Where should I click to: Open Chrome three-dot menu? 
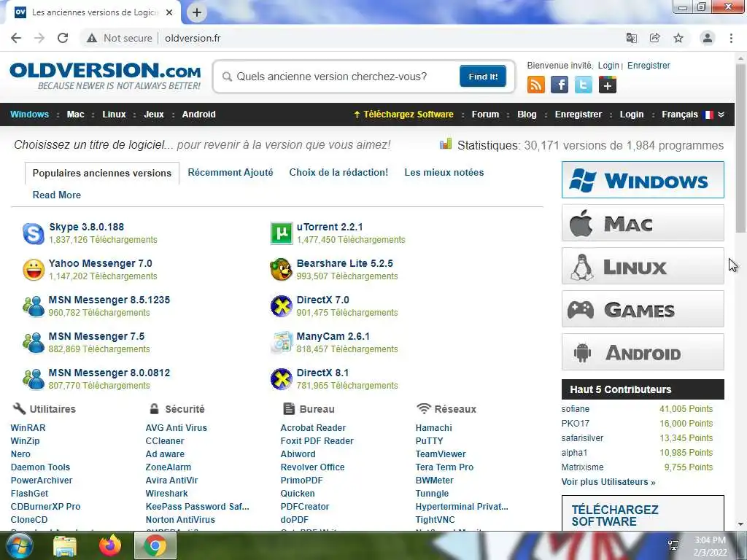[x=731, y=38]
